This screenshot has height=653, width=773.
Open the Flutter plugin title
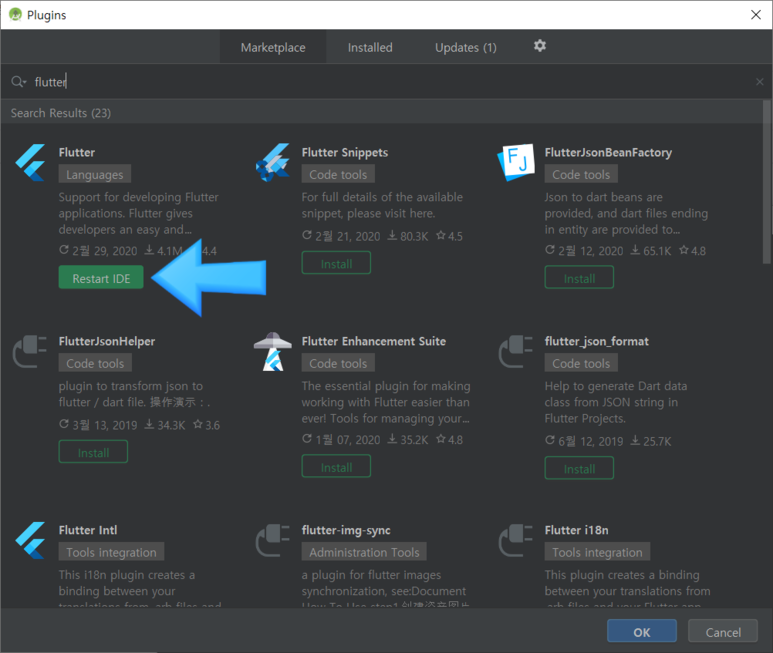(x=77, y=152)
